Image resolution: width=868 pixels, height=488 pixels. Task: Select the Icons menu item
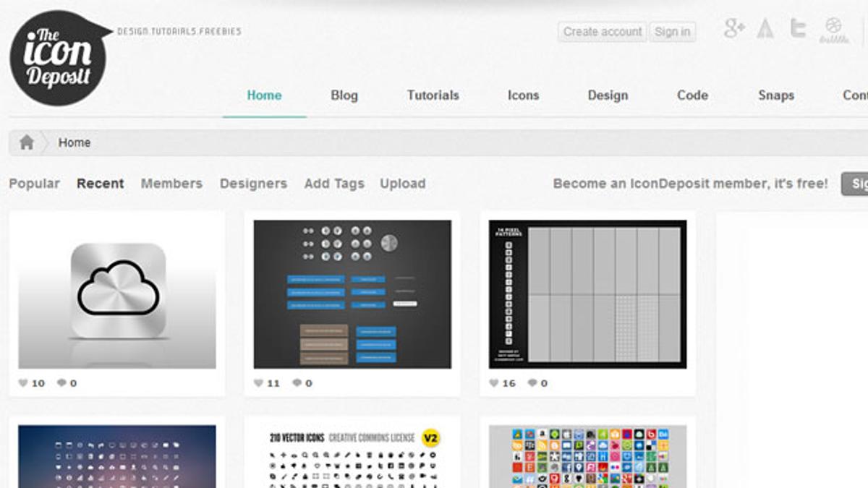pos(523,95)
